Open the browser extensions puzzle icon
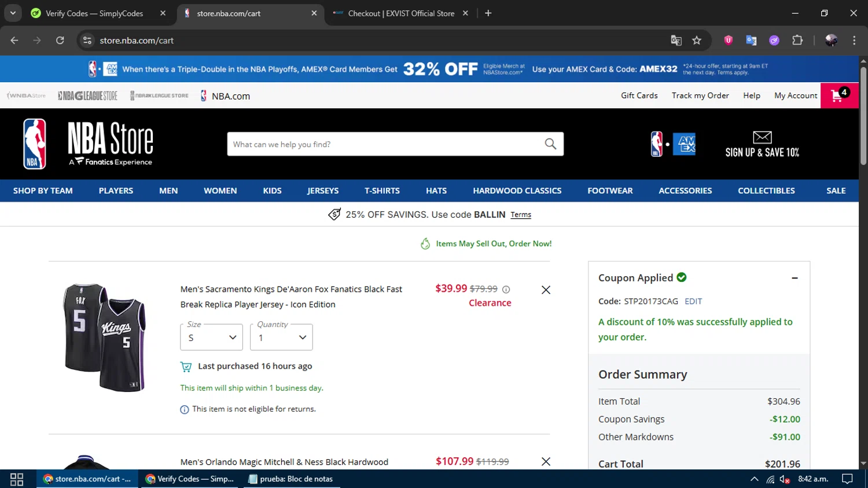This screenshot has width=868, height=488. coord(797,41)
